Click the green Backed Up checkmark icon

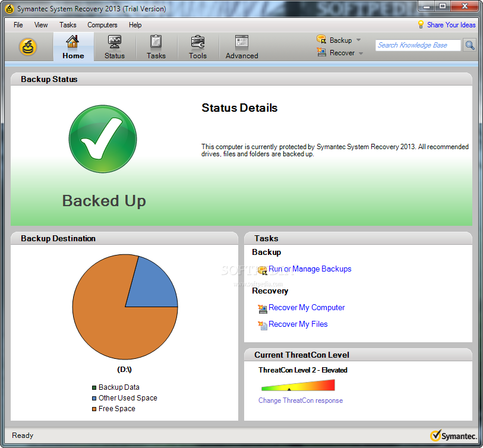point(103,139)
